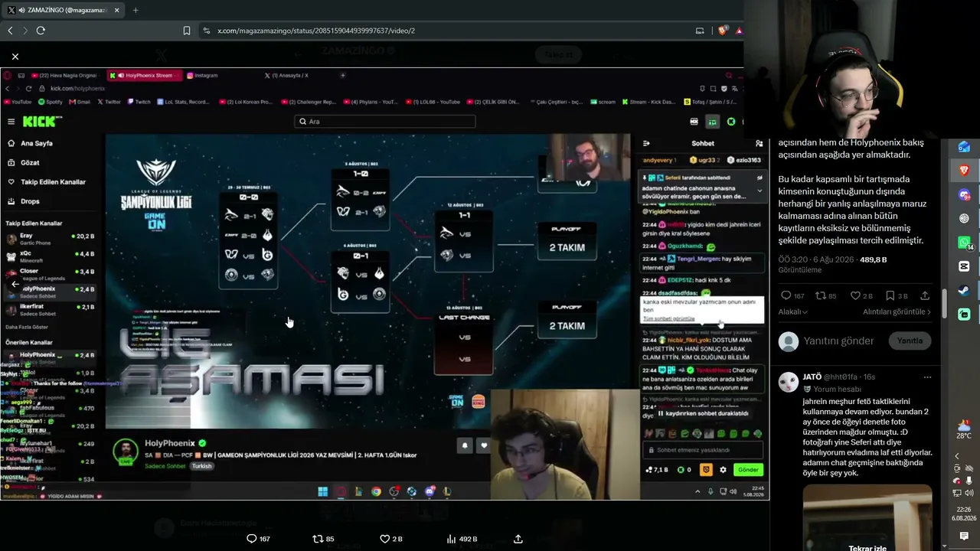The height and width of the screenshot is (551, 980).
Task: Open the Windows notification center
Action: (964, 536)
